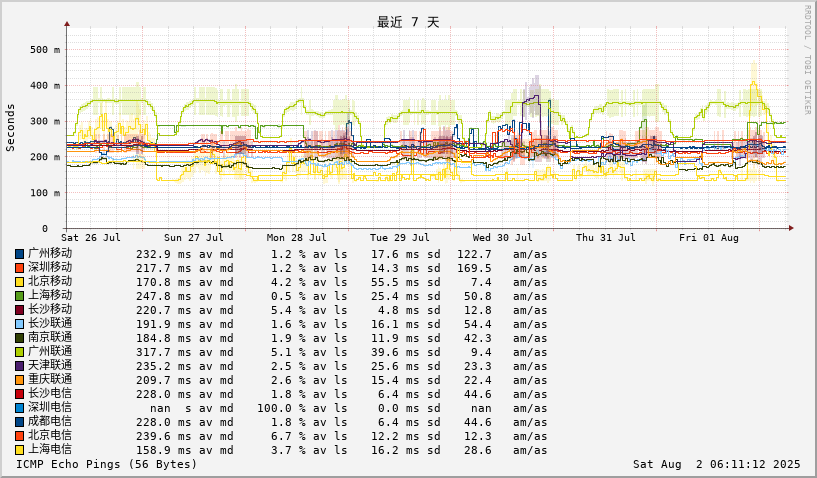The width and height of the screenshot is (817, 478).
Task: Click the 上海移动 legend name
Action: [50, 296]
